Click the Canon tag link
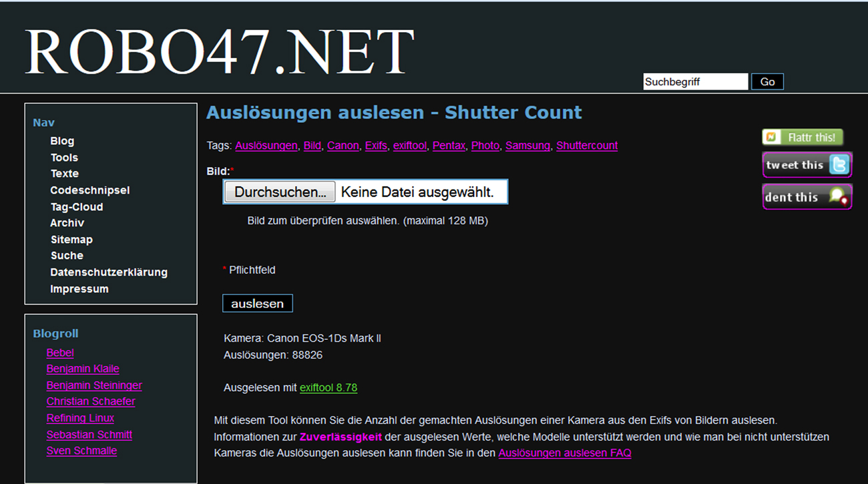Screen dimensions: 868x484 coord(343,146)
